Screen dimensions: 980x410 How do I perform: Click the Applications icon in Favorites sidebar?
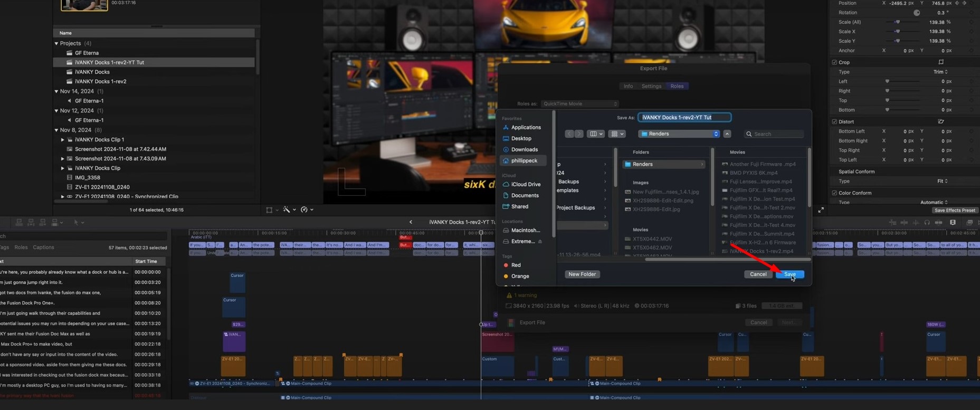pyautogui.click(x=506, y=127)
